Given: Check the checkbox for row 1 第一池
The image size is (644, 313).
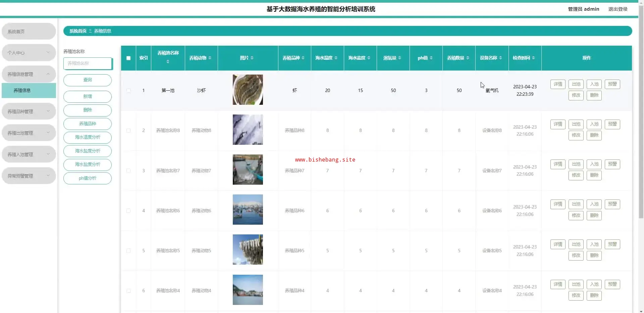Looking at the screenshot, I should (x=128, y=91).
